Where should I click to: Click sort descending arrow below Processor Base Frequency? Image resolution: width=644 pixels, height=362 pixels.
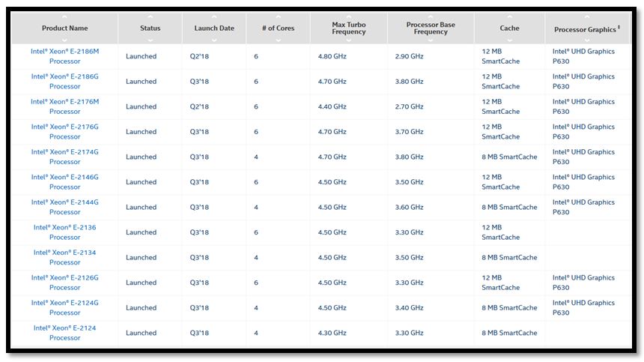click(431, 40)
